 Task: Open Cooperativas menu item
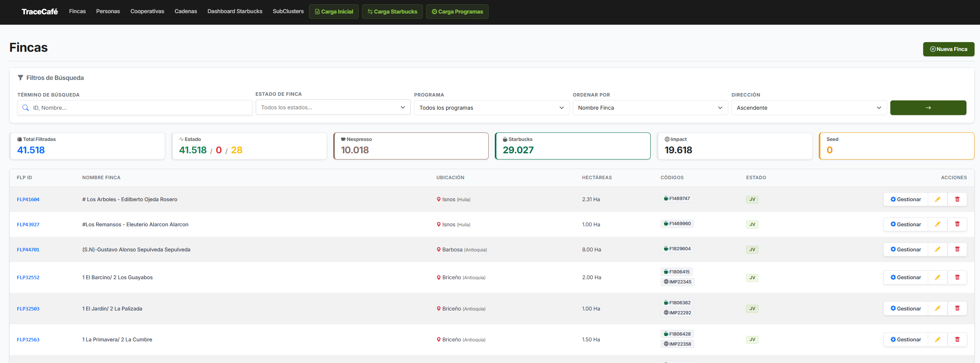pyautogui.click(x=147, y=11)
